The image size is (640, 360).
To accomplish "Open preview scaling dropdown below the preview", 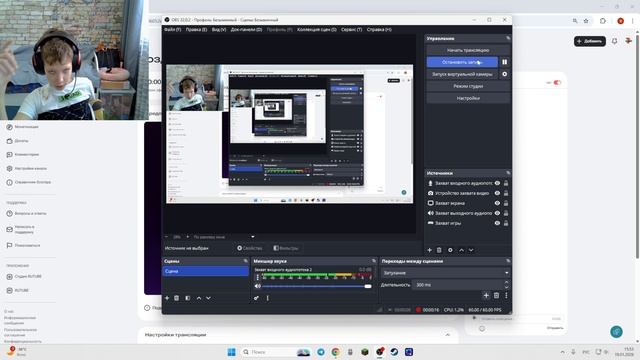I will 223,237.
